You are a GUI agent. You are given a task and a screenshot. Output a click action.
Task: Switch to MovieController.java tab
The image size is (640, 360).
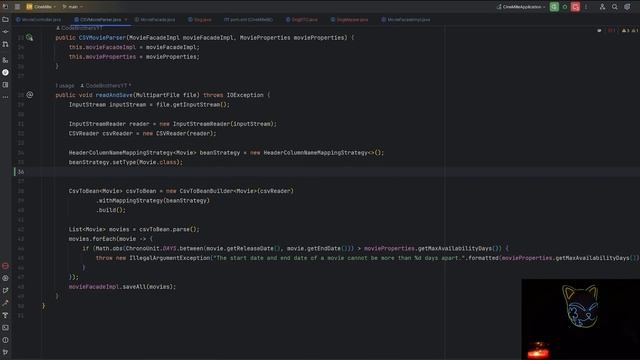(x=38, y=20)
